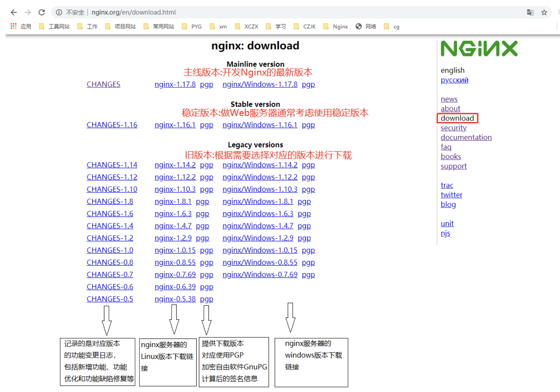
Task: Download nginx/Windows-1.17.8
Action: (x=260, y=84)
